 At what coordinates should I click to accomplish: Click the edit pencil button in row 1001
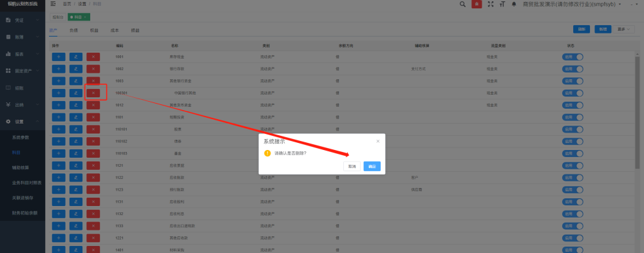[76, 57]
